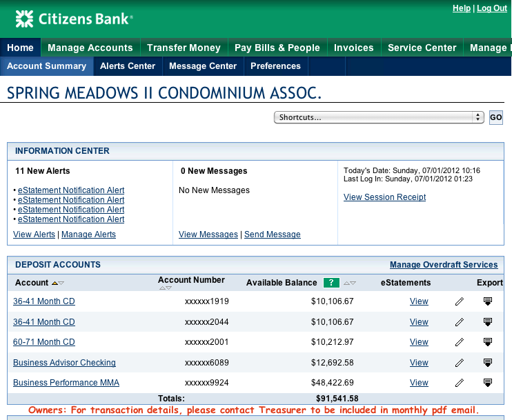Image resolution: width=512 pixels, height=420 pixels.
Task: Select the Preferences subtab
Action: tap(275, 66)
